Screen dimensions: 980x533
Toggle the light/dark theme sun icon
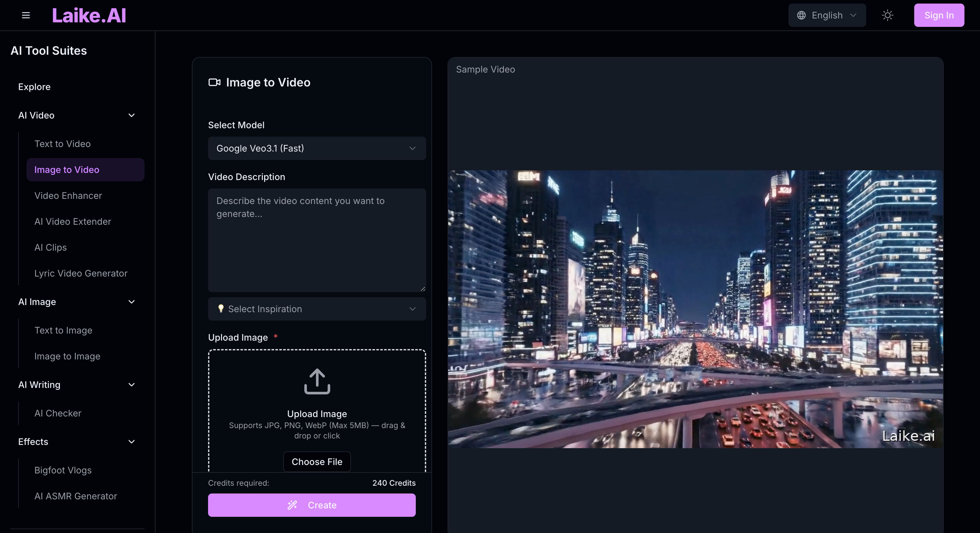(887, 15)
